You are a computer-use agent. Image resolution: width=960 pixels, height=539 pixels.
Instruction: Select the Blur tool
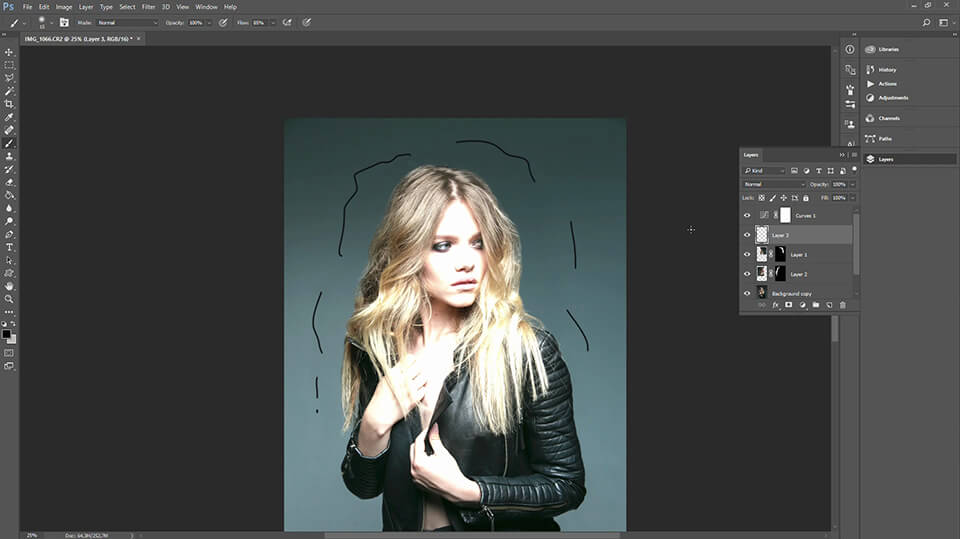coord(9,208)
